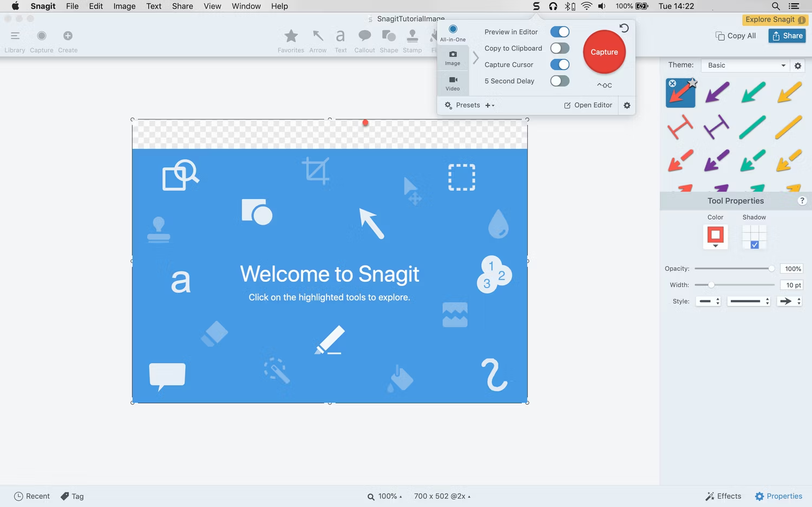
Task: Toggle Capture Cursor switch
Action: [560, 64]
